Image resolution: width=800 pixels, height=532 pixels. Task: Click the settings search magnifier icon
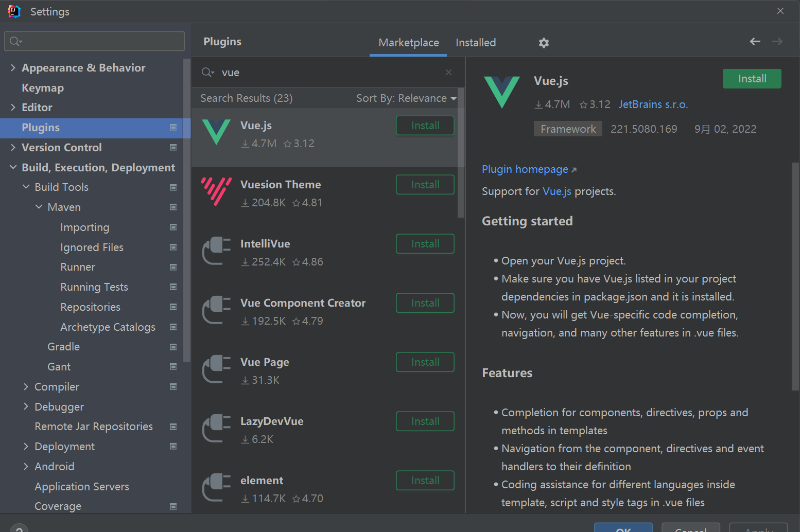(16, 41)
